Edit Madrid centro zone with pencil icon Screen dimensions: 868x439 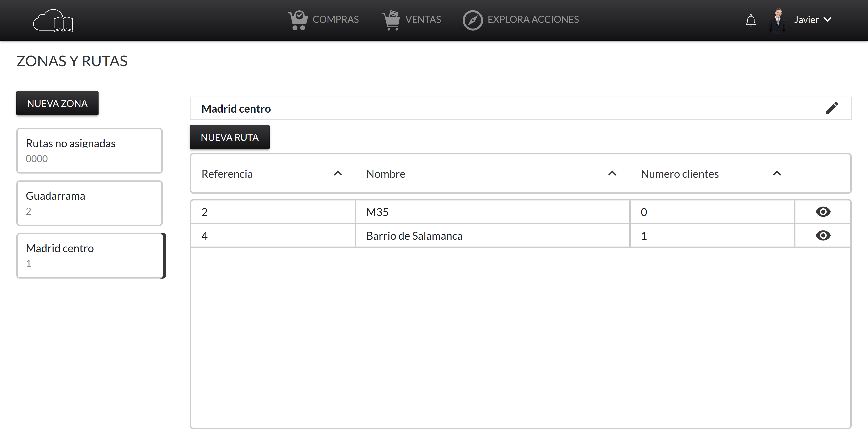[832, 108]
